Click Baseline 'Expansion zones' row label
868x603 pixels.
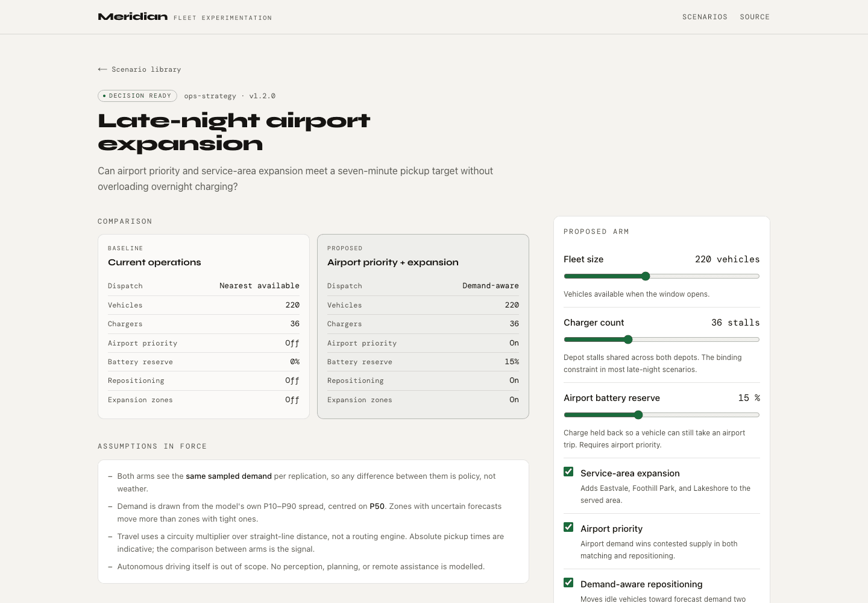tap(140, 400)
